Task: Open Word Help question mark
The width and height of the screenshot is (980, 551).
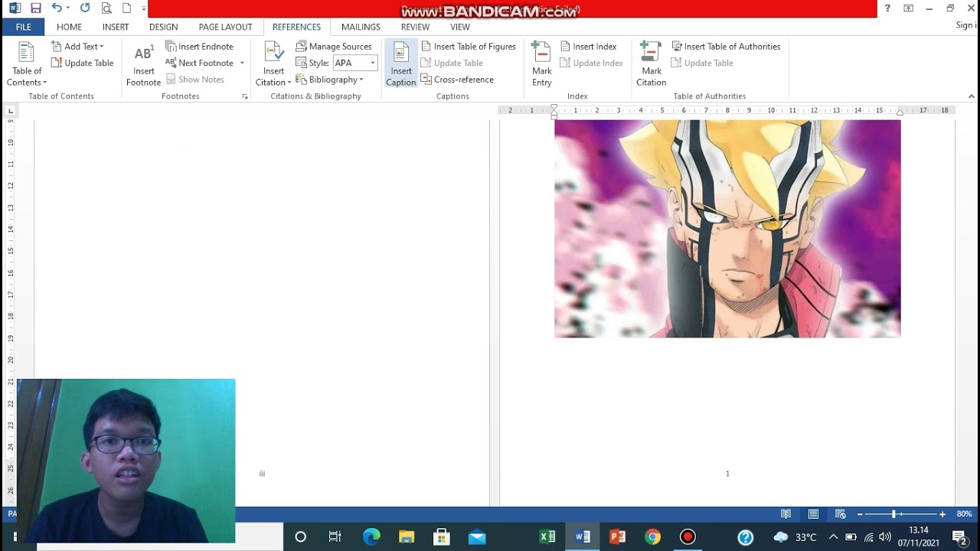Action: tap(887, 8)
